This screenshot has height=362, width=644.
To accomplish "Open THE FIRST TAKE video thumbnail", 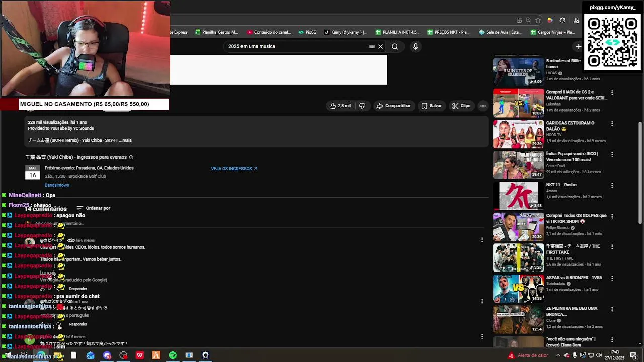I will [x=518, y=257].
